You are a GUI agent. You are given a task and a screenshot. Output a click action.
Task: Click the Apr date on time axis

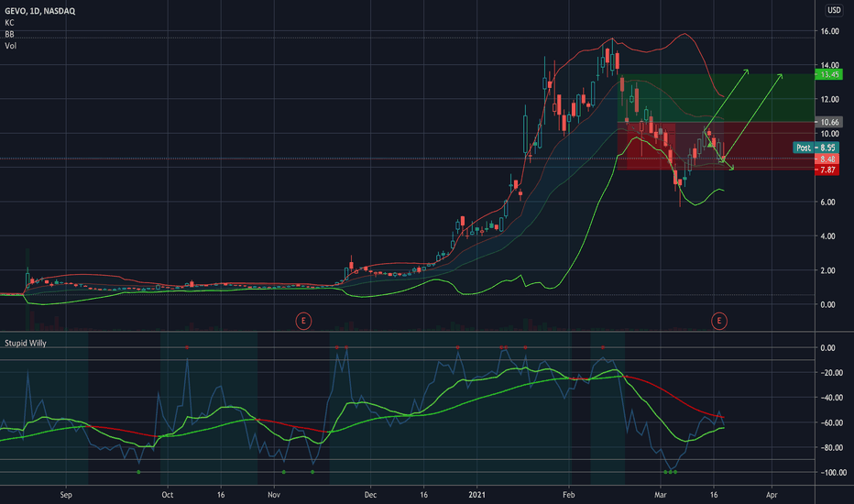(772, 495)
